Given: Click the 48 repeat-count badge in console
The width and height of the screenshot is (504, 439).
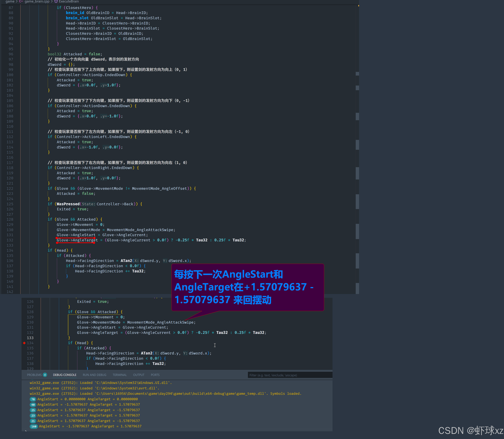Looking at the screenshot, I should (33, 405).
